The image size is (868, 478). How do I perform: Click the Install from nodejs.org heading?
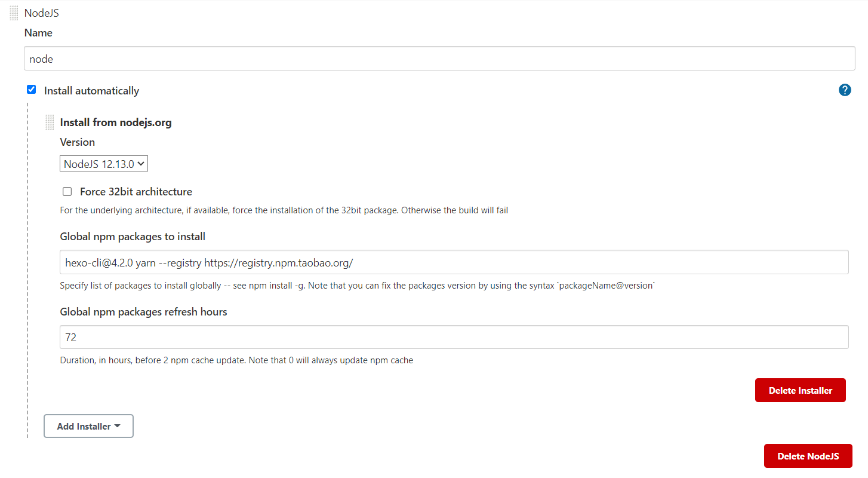click(x=116, y=122)
